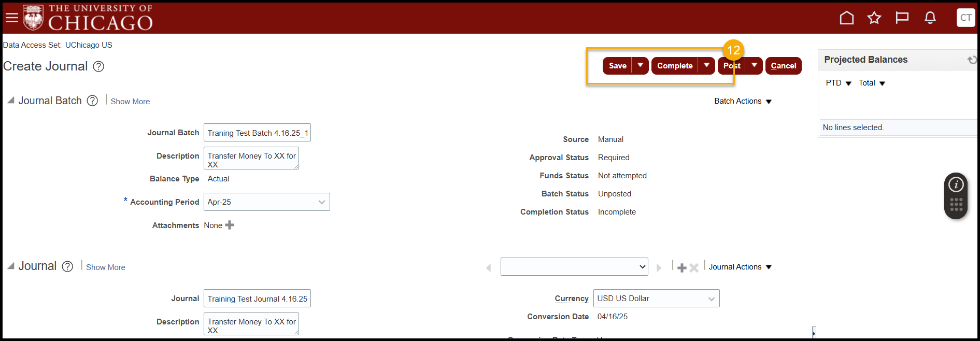This screenshot has width=980, height=341.
Task: Click the add journal plus icon
Action: 682,267
